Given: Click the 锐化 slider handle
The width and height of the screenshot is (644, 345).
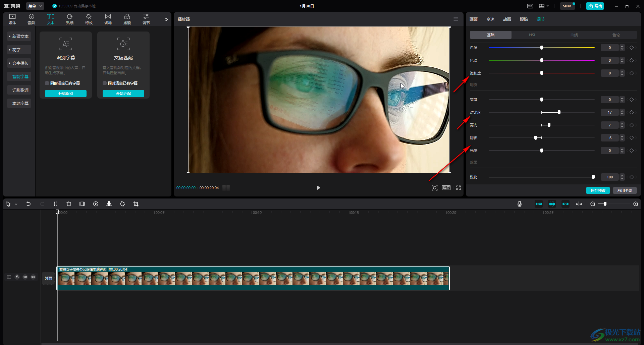Looking at the screenshot, I should pos(593,177).
